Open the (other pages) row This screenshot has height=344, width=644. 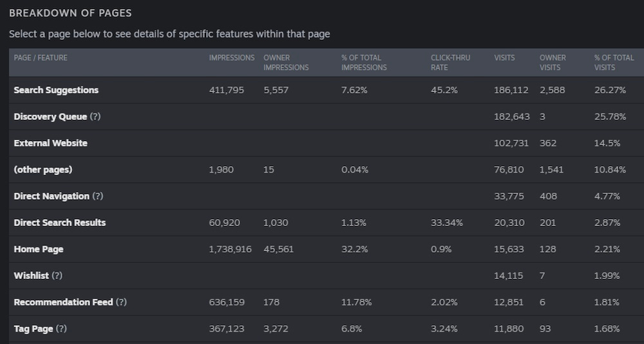pos(327,169)
